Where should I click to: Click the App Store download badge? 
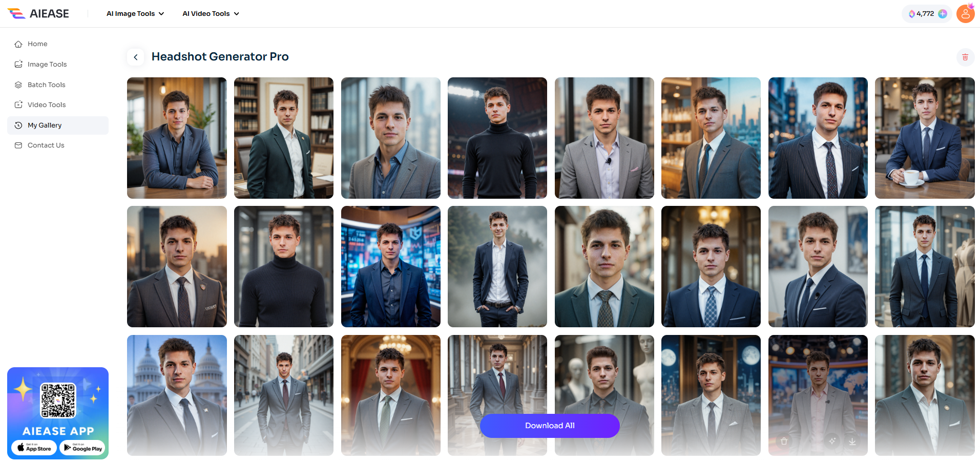[x=34, y=448]
